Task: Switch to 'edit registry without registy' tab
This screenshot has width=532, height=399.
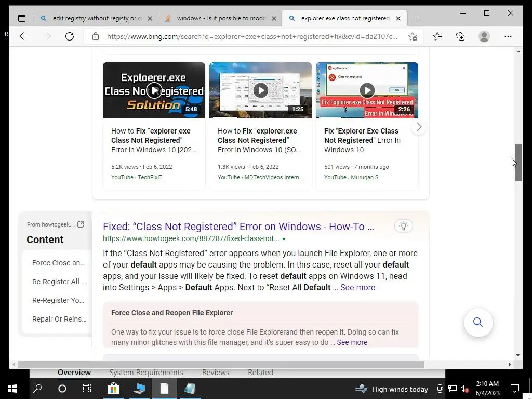Action: (x=97, y=18)
